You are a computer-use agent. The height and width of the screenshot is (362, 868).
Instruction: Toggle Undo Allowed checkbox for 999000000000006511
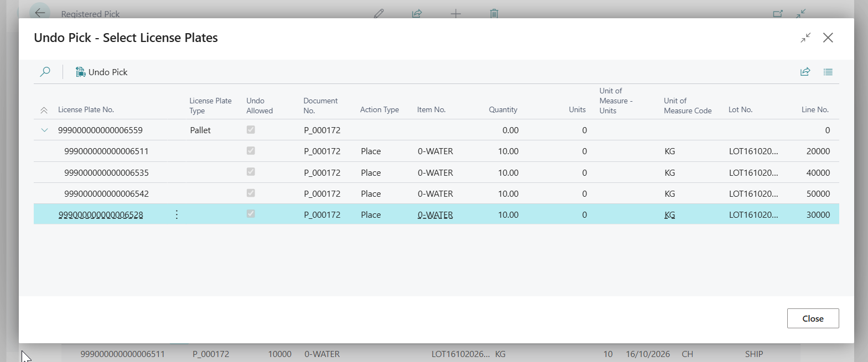point(251,151)
